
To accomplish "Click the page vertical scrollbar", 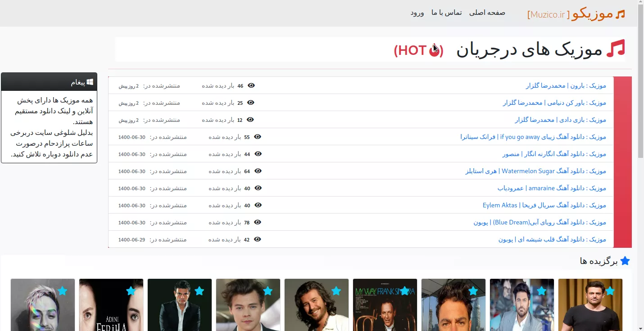I will pyautogui.click(x=640, y=90).
